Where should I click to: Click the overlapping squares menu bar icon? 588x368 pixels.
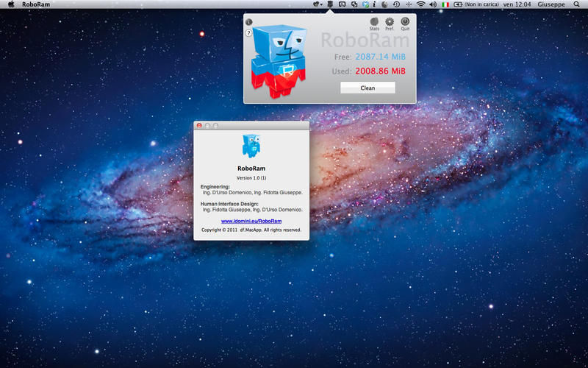354,4
